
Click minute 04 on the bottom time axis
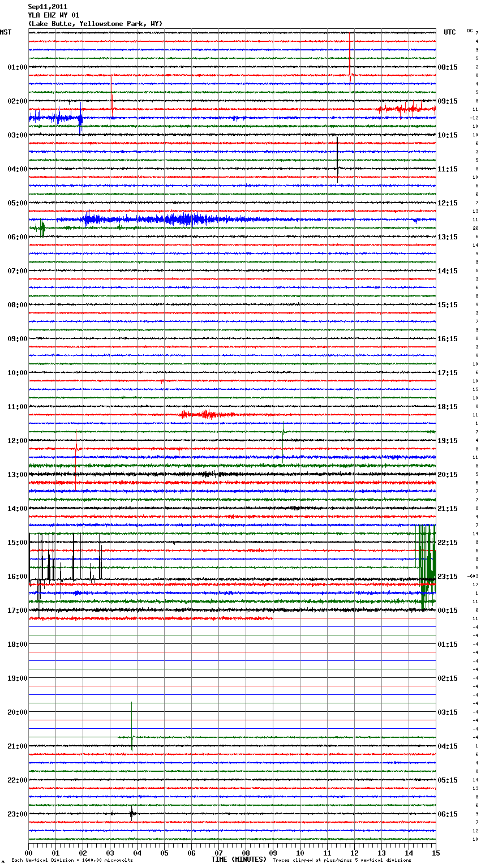click(137, 853)
